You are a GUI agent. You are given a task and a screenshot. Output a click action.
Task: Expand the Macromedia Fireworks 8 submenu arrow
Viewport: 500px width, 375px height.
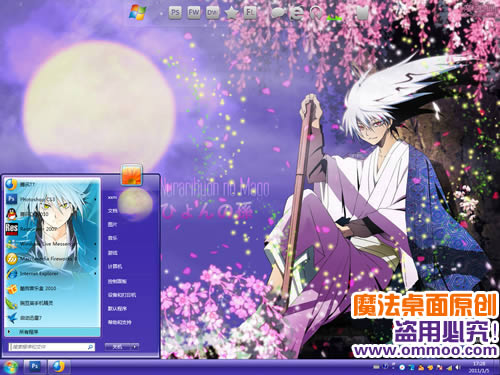coord(96,259)
